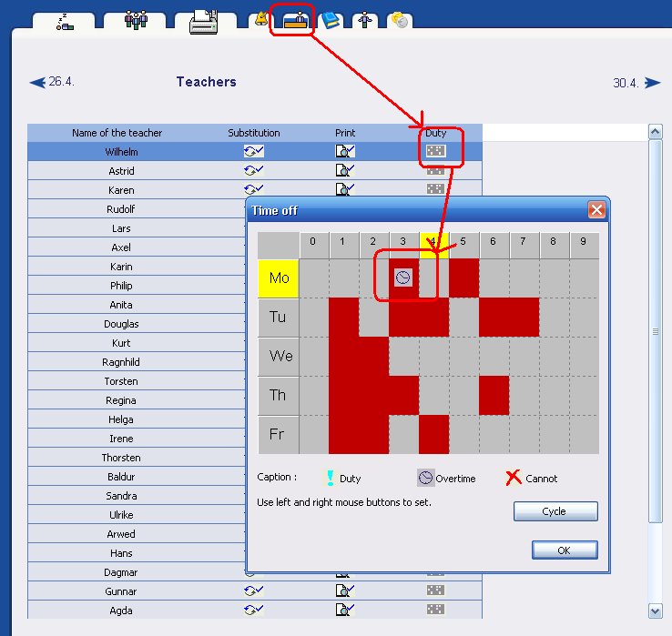This screenshot has height=636, width=672.
Task: Click Agda's substitution icon
Action: 254,610
